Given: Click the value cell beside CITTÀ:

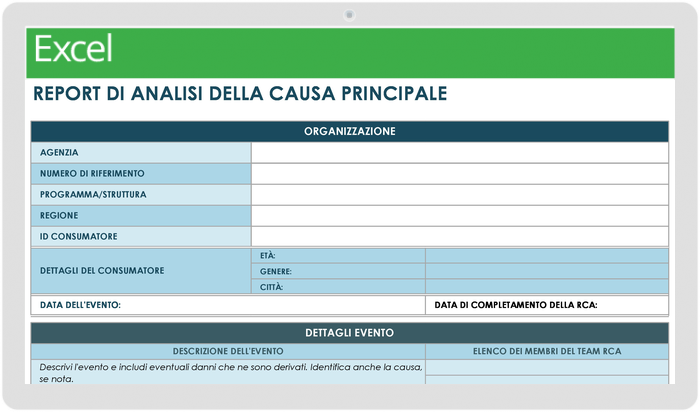Looking at the screenshot, I should (547, 287).
